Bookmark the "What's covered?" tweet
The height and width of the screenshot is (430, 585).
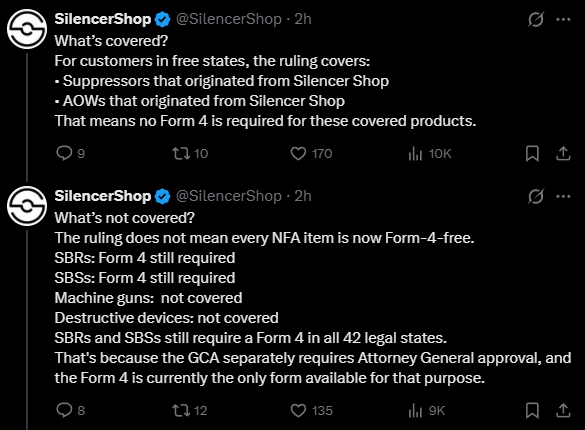click(532, 153)
